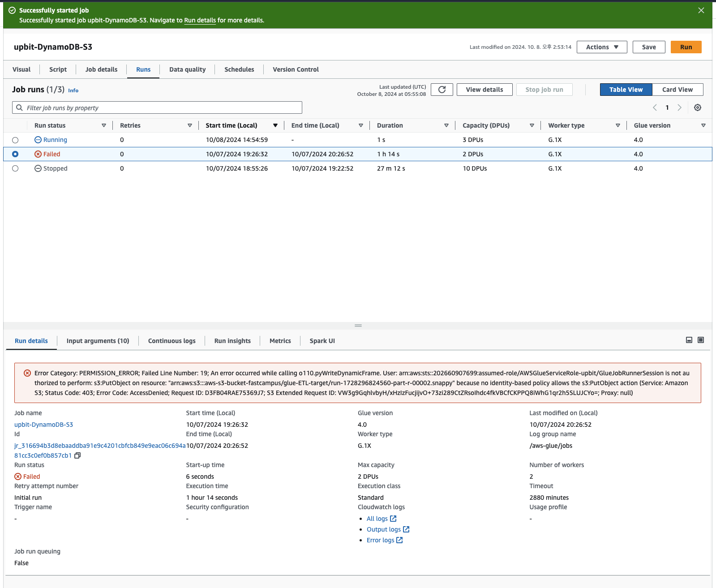Go to the previous page arrow

(655, 107)
